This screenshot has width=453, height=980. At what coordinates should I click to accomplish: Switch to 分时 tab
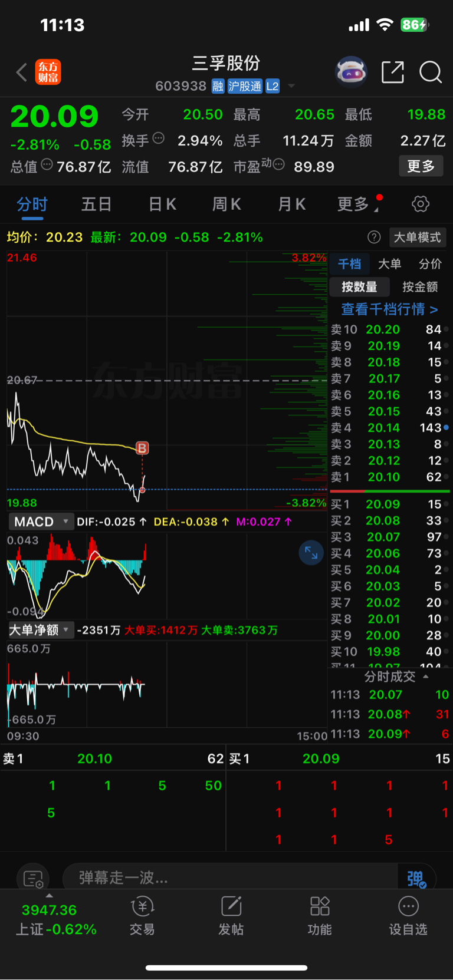pyautogui.click(x=32, y=204)
